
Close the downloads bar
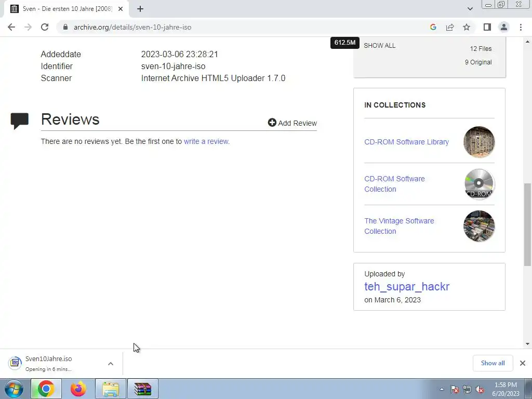coord(523,363)
